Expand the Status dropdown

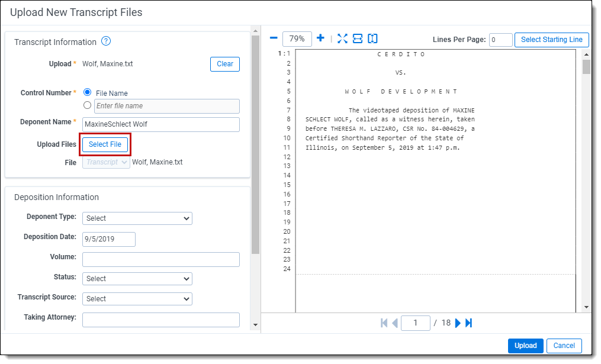[137, 279]
